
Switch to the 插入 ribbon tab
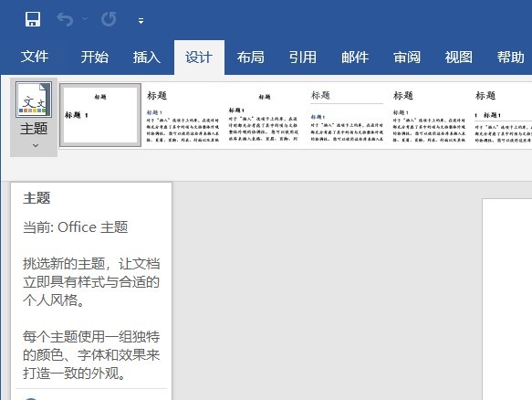147,57
